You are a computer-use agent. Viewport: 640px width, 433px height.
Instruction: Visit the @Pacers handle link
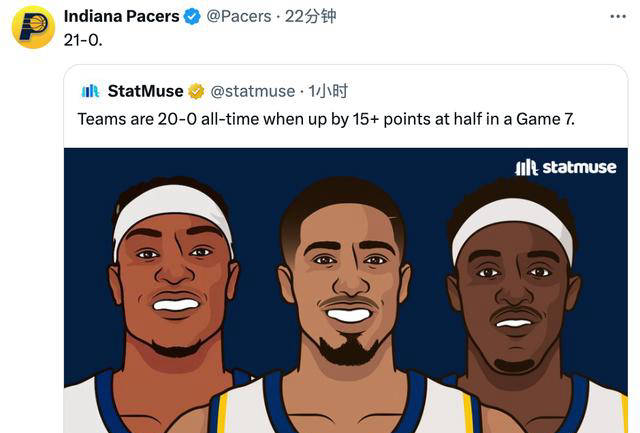pos(239,17)
